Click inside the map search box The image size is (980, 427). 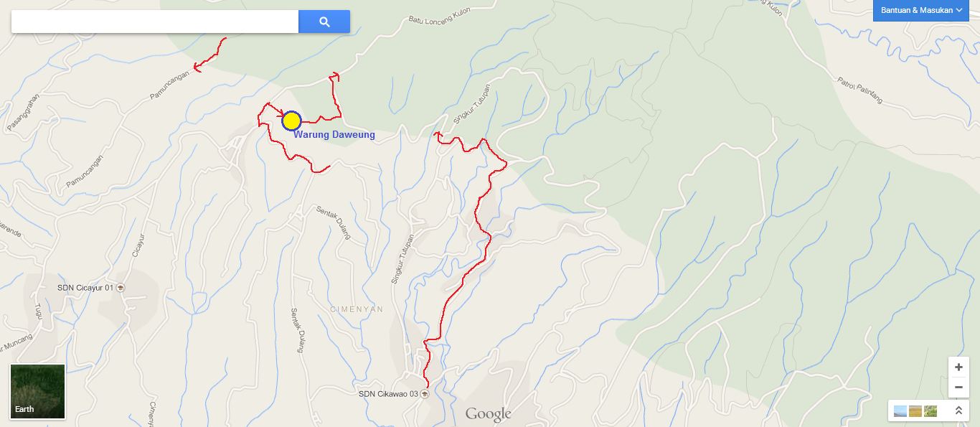point(155,22)
